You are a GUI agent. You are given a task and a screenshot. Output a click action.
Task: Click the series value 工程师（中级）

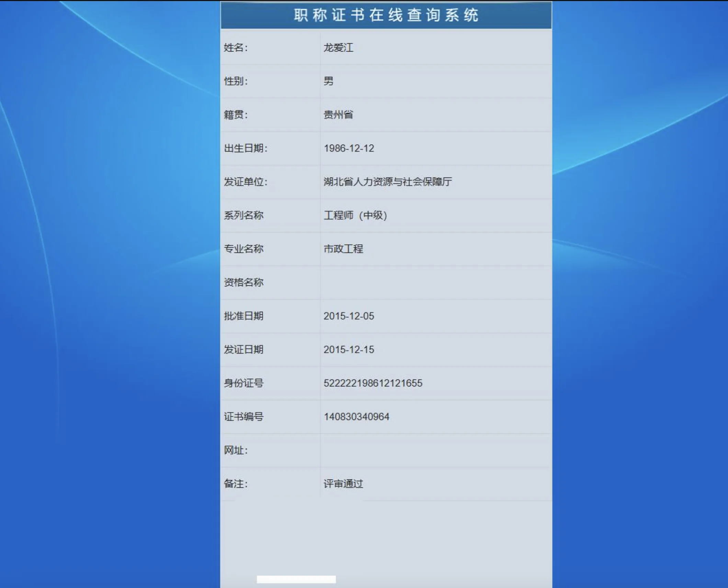[x=355, y=215]
